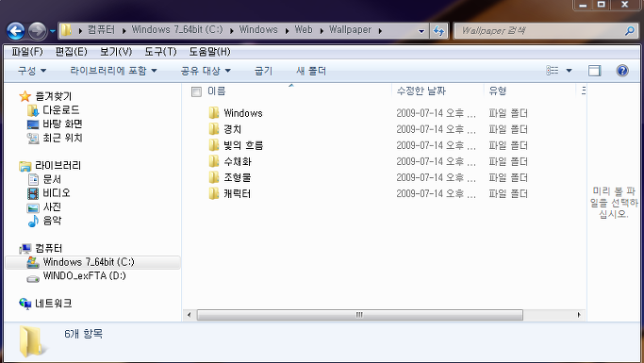
Task: Click the 새 폴더 button
Action: point(311,71)
